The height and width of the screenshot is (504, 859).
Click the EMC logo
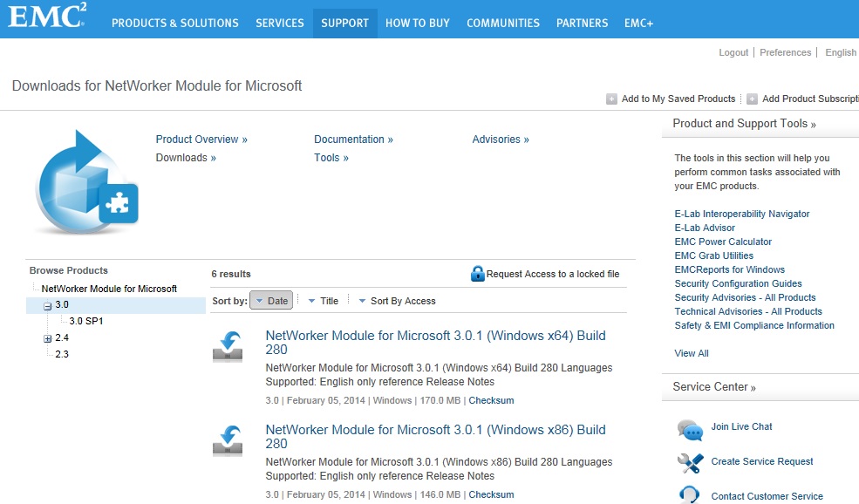48,16
